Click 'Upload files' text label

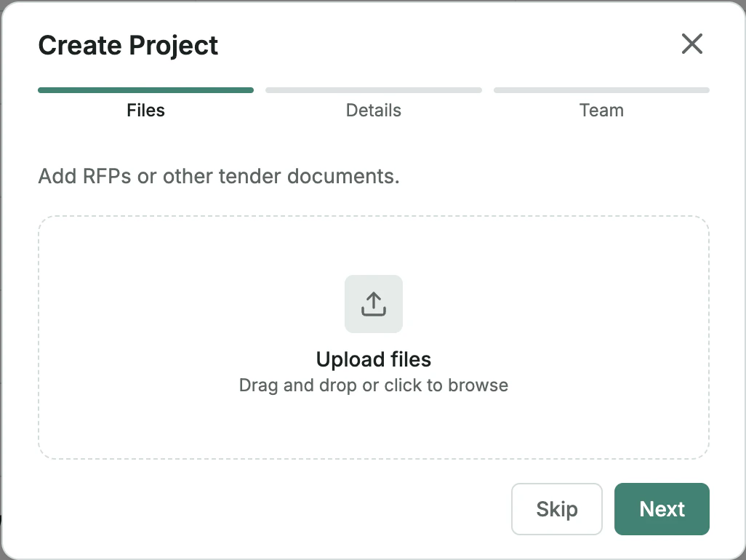[x=373, y=359]
